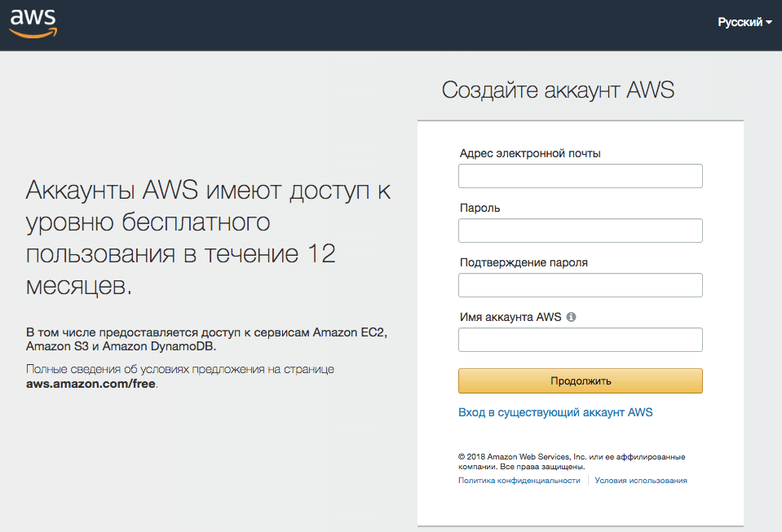Screen dimensions: 782x532
Task: Click the Продолжить button
Action: tap(580, 381)
